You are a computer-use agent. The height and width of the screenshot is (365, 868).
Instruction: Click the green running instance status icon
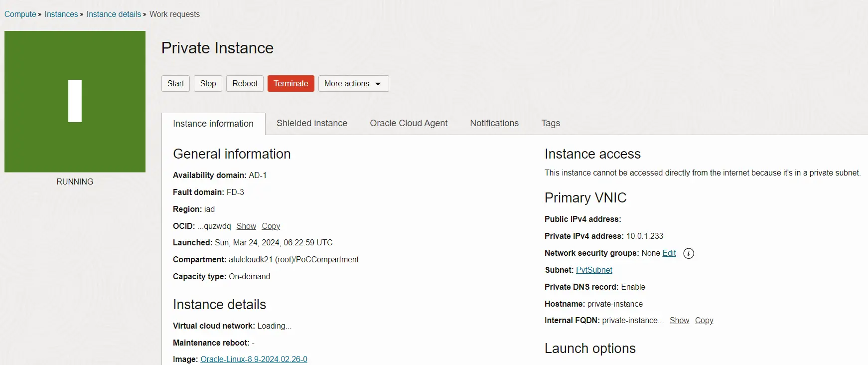75,102
